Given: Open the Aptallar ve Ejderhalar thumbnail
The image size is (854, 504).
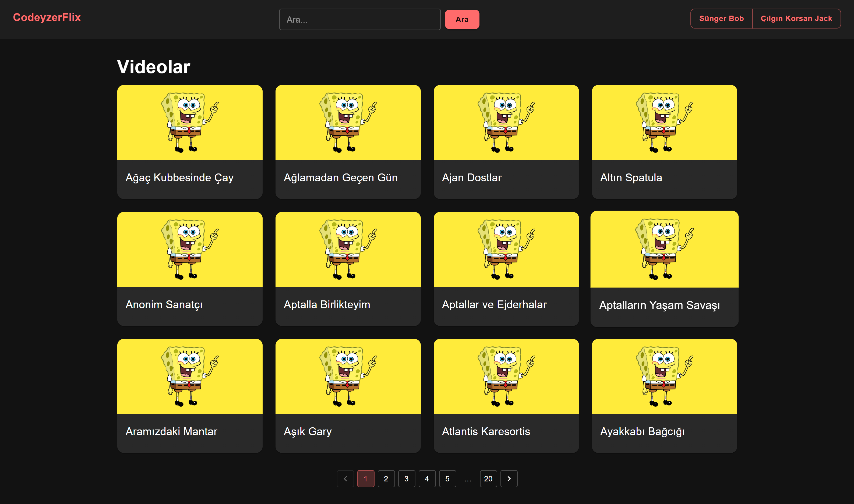Looking at the screenshot, I should 506,250.
